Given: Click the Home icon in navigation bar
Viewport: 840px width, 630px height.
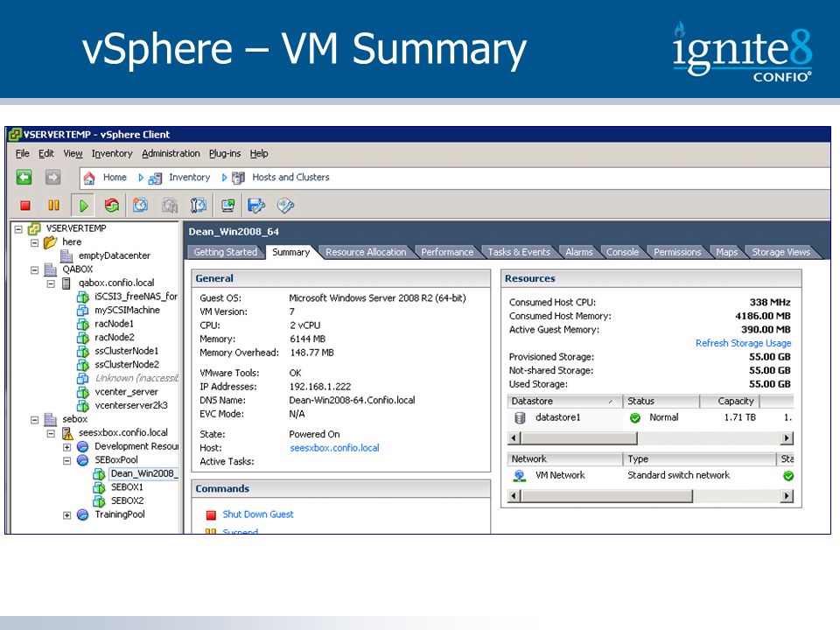Looking at the screenshot, I should [x=89, y=178].
